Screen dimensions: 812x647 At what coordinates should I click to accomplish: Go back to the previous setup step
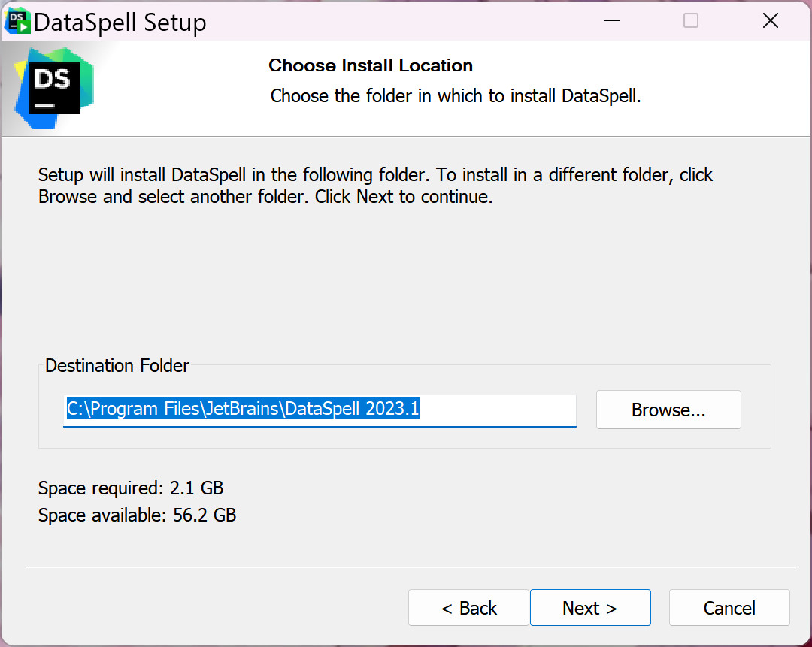468,607
